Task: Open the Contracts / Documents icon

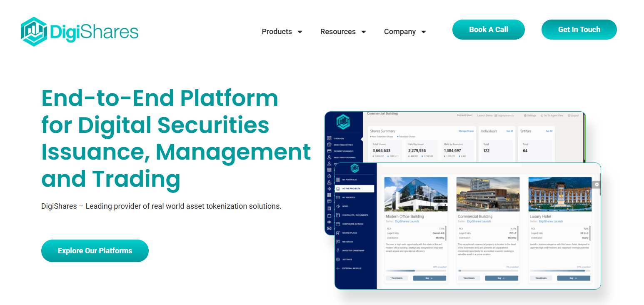Action: tap(338, 215)
